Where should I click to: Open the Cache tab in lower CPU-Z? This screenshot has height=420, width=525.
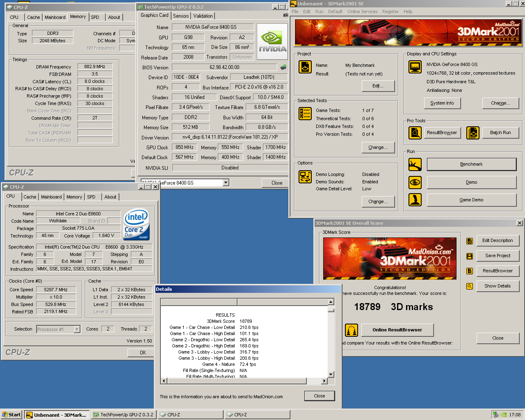coord(30,197)
